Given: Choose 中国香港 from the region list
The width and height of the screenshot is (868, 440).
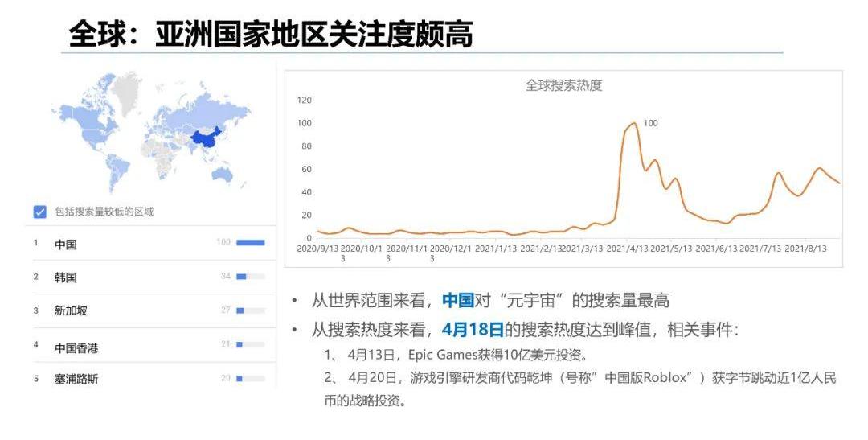Looking at the screenshot, I should click(x=76, y=347).
